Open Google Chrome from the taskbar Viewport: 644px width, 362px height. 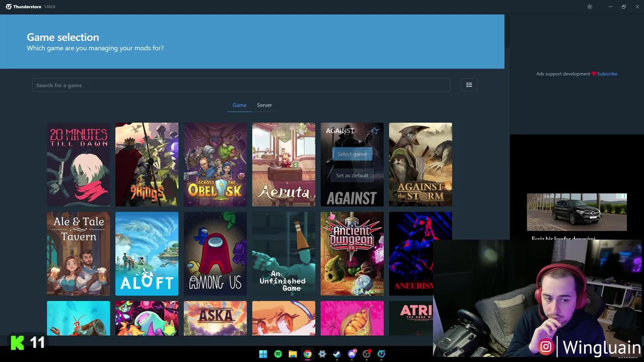coord(307,354)
